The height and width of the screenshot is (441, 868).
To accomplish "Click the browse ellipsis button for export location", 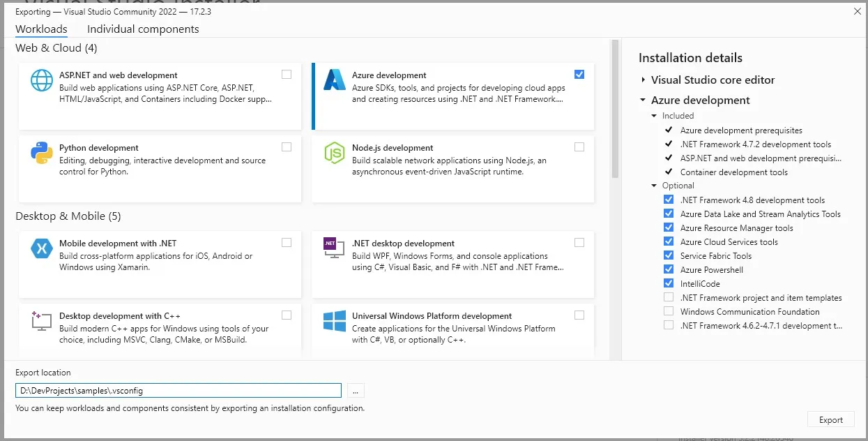I will tap(356, 391).
